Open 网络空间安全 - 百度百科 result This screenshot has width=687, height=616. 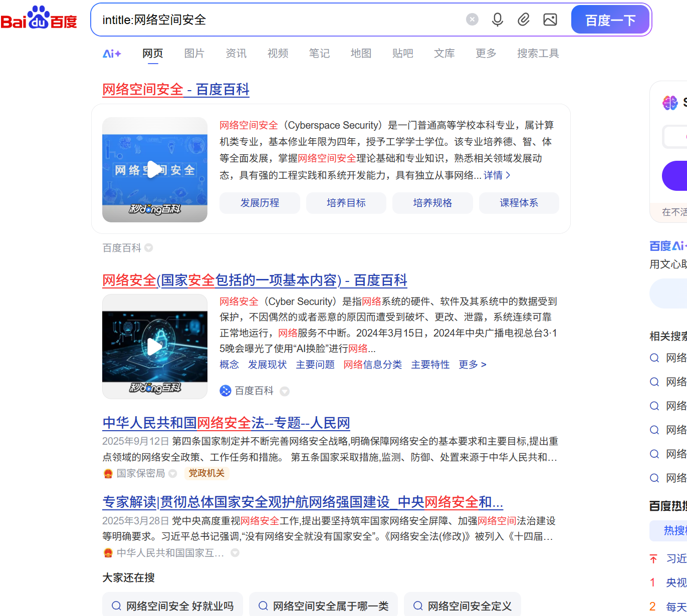(x=176, y=90)
